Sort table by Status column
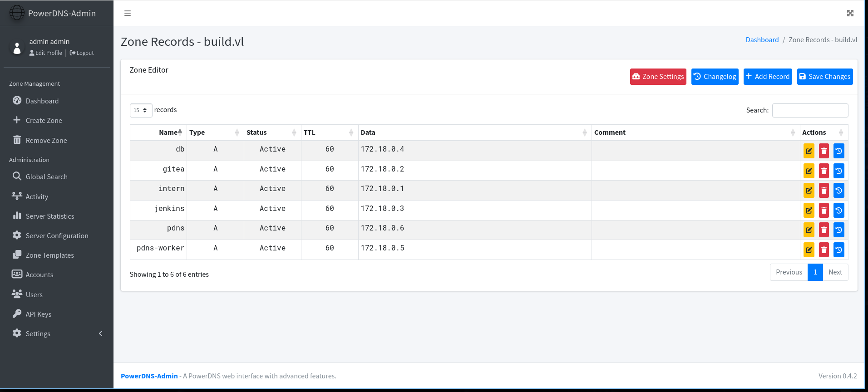This screenshot has height=392, width=868. (x=272, y=132)
